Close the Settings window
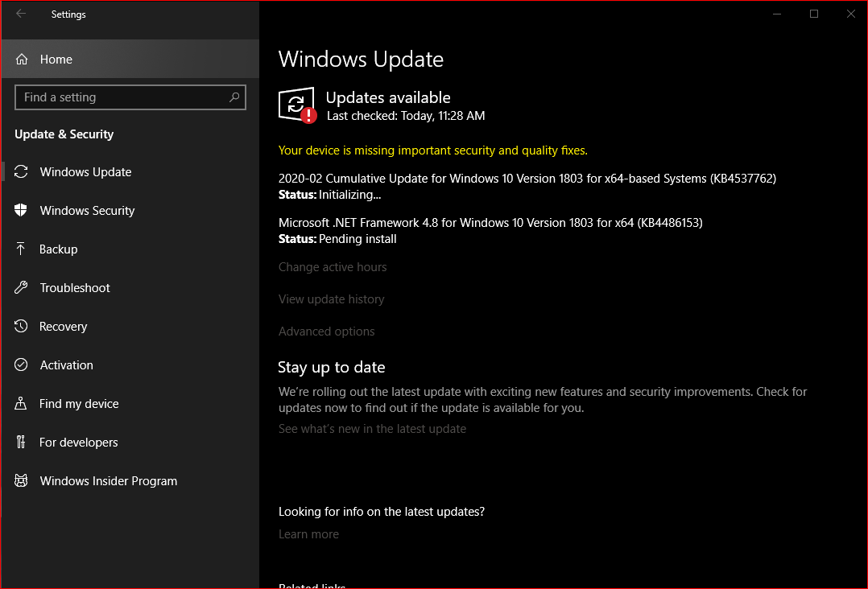 tap(851, 14)
